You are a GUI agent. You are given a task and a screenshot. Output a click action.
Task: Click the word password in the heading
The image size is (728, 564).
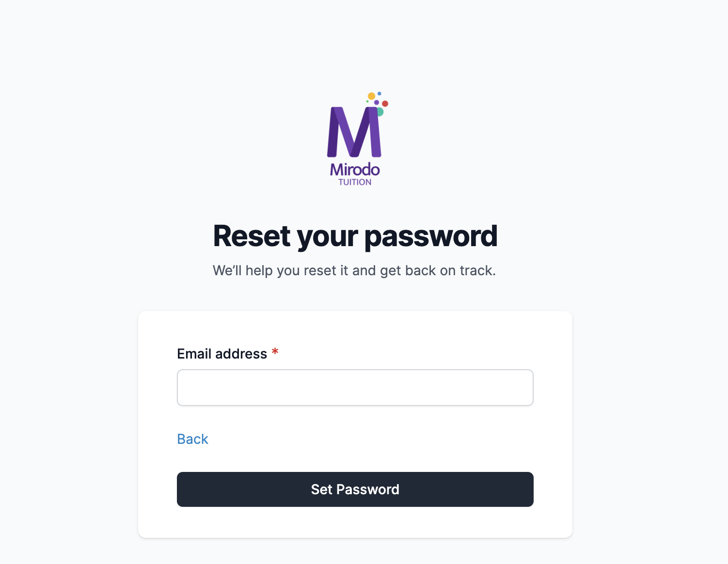click(430, 236)
